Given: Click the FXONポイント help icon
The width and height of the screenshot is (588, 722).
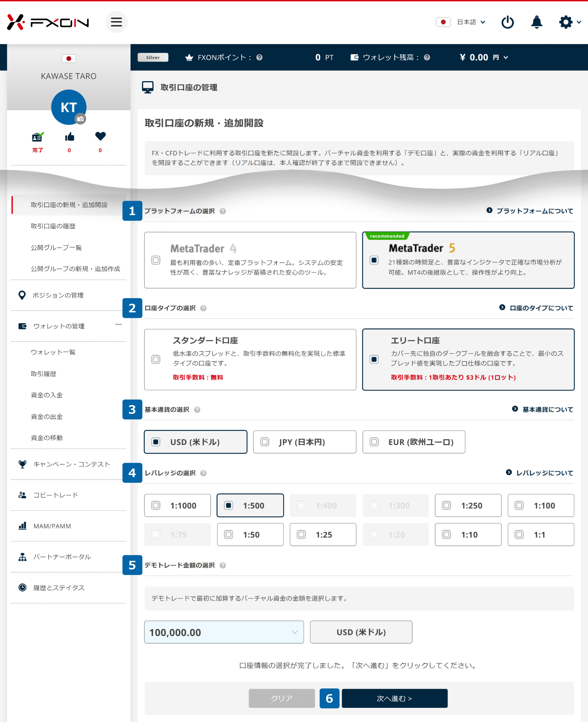Looking at the screenshot, I should tap(259, 57).
